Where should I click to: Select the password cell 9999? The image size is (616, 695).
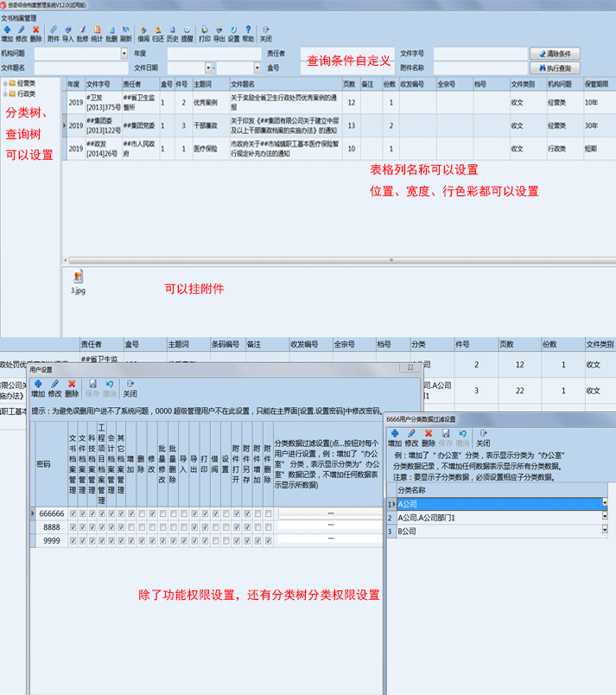click(51, 541)
